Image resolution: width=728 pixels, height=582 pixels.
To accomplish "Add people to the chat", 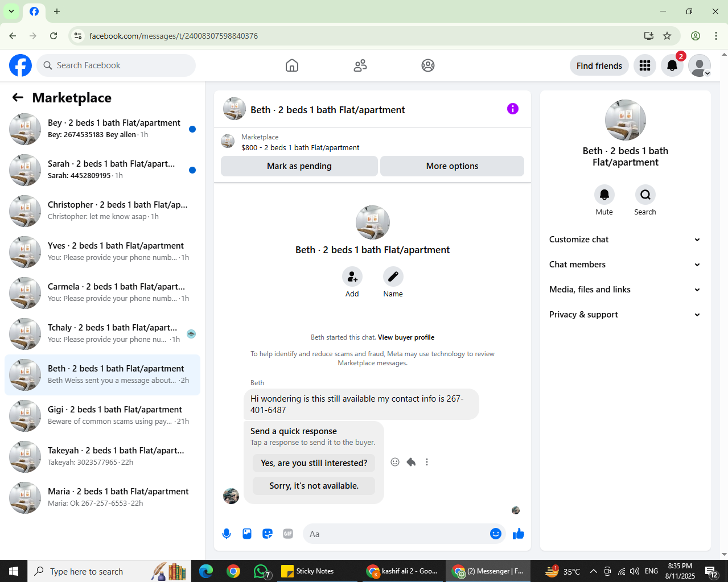I will click(x=352, y=277).
